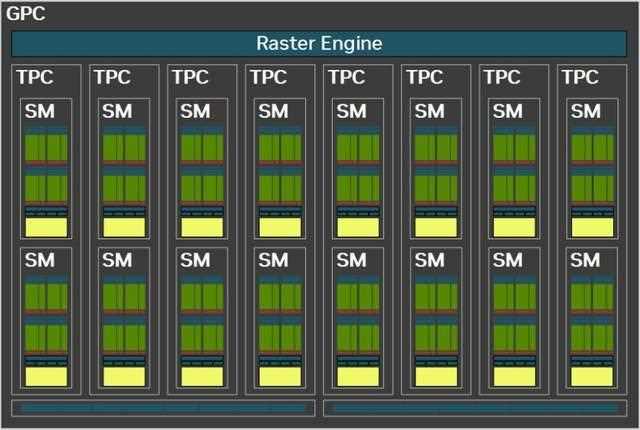Click the leftmost TPC label
Screen dimensions: 640x430
pyautogui.click(x=35, y=77)
